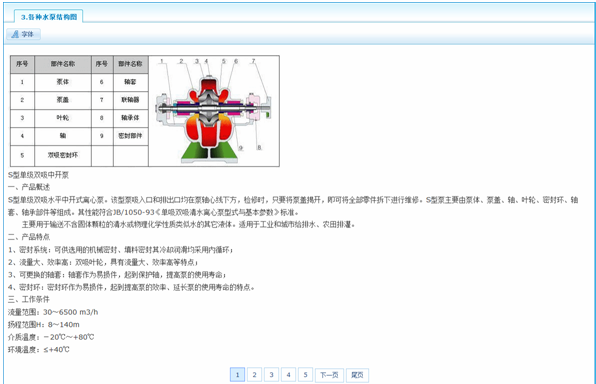Click the 双吸密封环 table cell
Screen dimensions: 596x384
click(63, 155)
